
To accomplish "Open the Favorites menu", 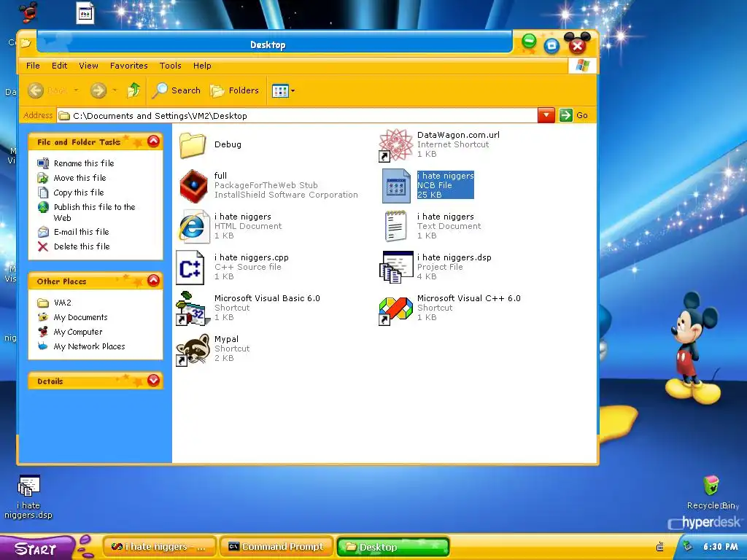I will pos(128,66).
